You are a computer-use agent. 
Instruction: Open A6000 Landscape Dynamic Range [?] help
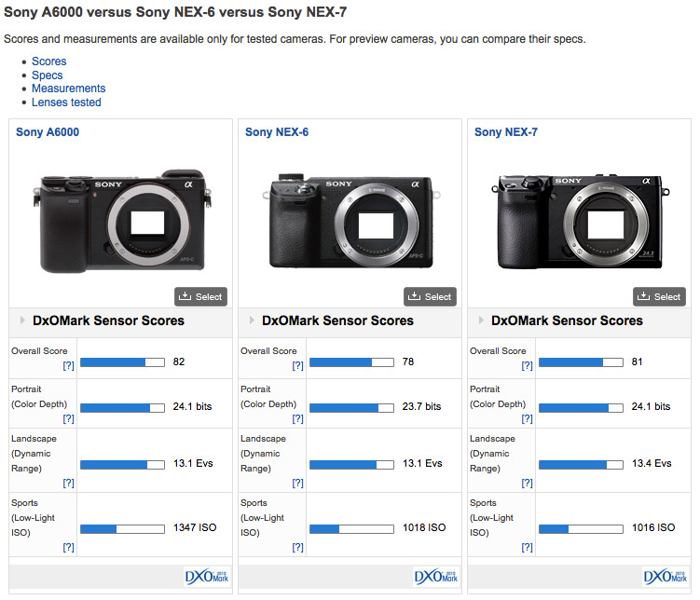click(68, 483)
